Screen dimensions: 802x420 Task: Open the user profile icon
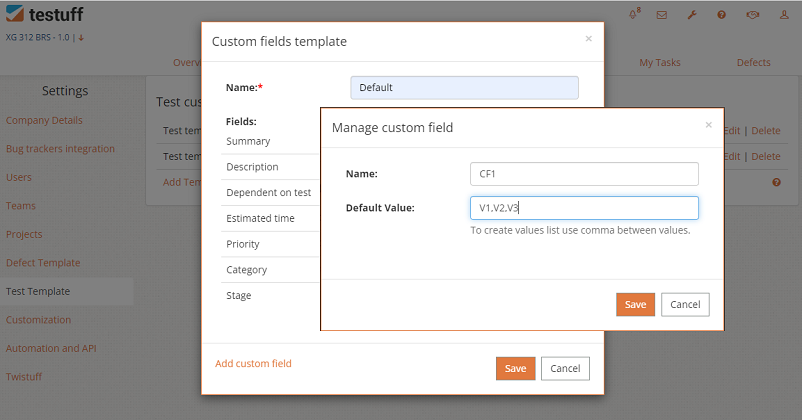point(784,15)
